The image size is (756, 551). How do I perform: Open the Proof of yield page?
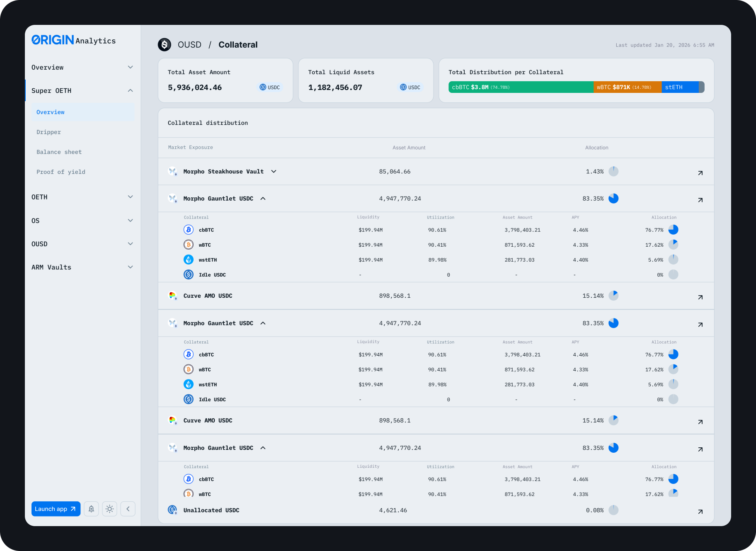[61, 172]
